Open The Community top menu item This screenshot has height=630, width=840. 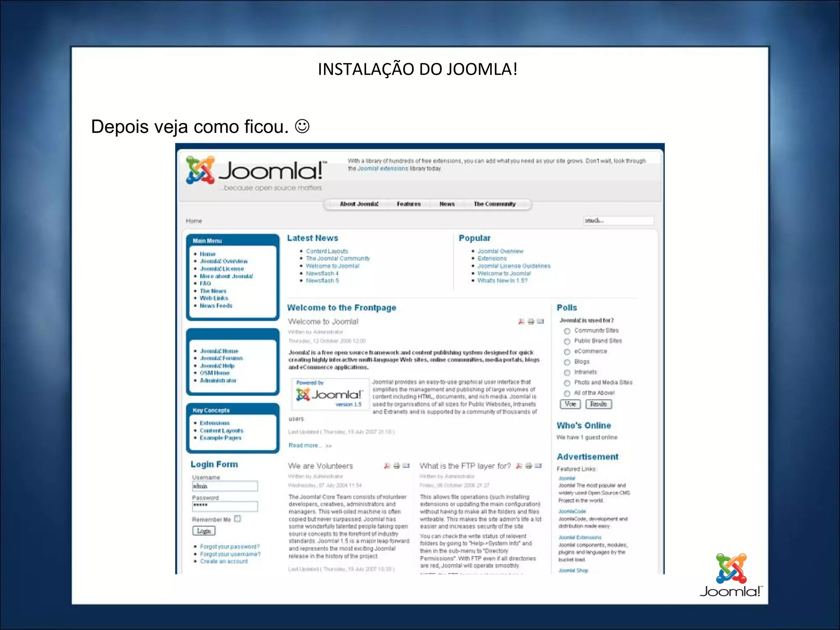[495, 204]
